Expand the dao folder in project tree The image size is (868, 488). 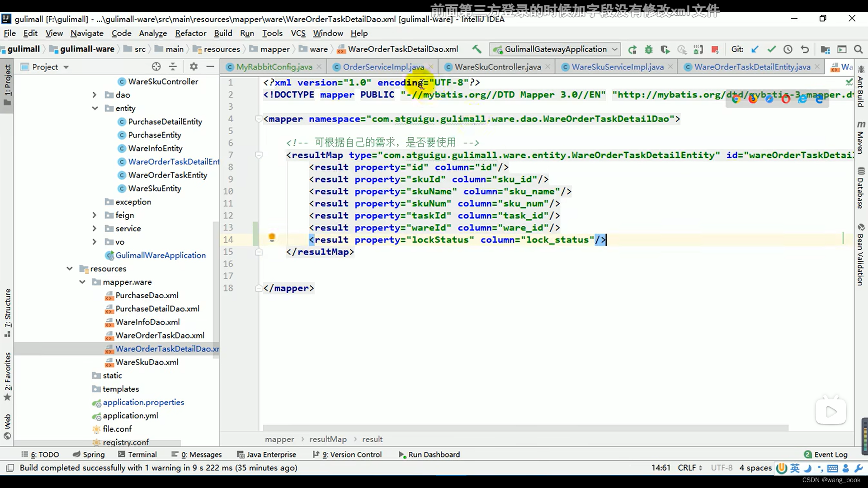click(94, 95)
